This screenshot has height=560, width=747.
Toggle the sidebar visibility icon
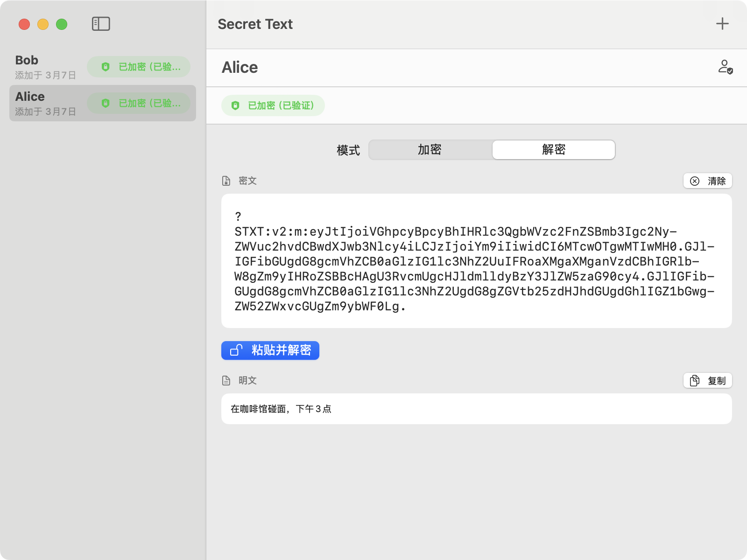(x=101, y=24)
